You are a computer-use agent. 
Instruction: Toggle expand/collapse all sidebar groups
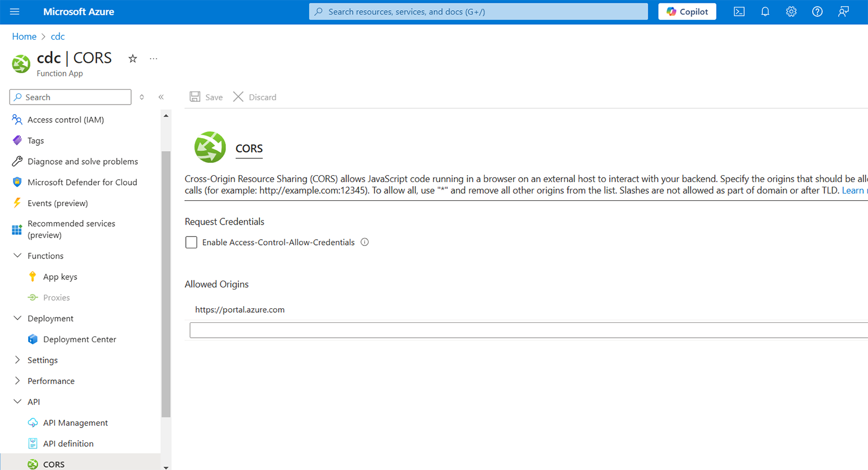pyautogui.click(x=142, y=97)
